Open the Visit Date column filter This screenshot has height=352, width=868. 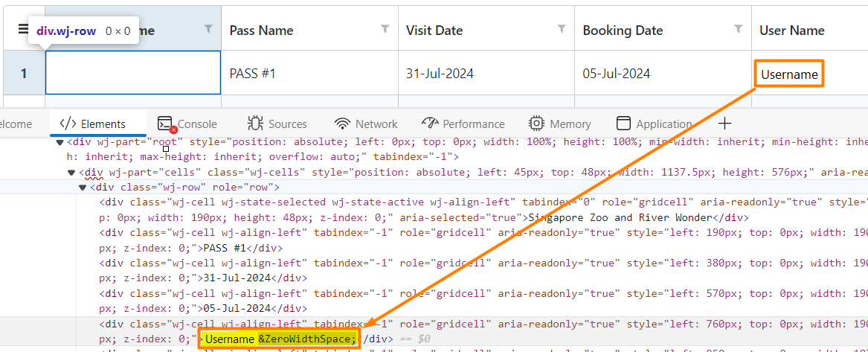562,29
